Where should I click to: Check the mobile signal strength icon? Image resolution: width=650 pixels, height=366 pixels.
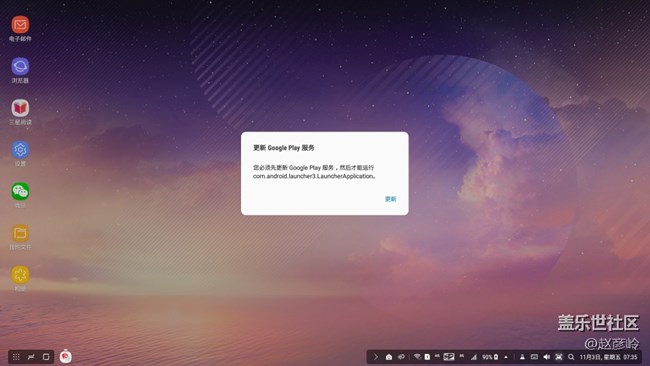coord(473,357)
